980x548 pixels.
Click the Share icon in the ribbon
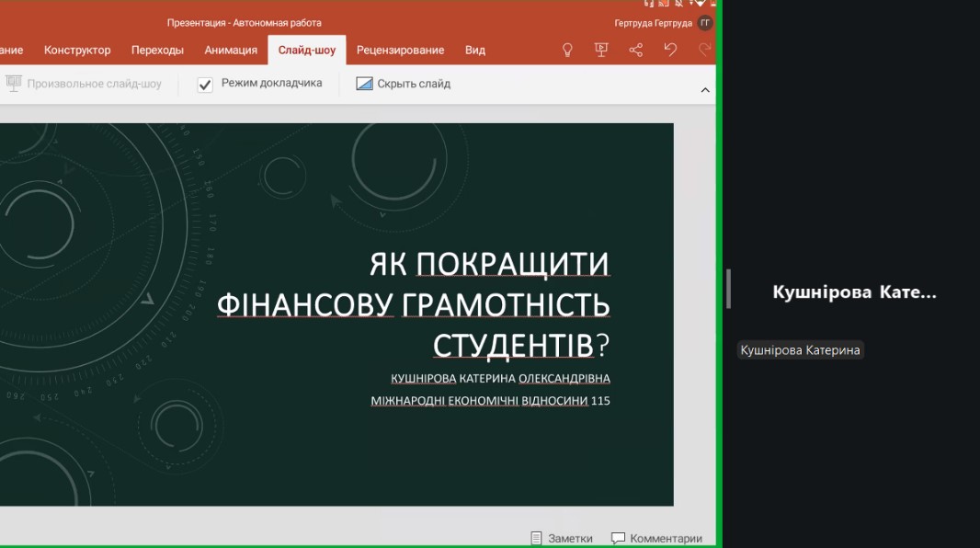(636, 50)
